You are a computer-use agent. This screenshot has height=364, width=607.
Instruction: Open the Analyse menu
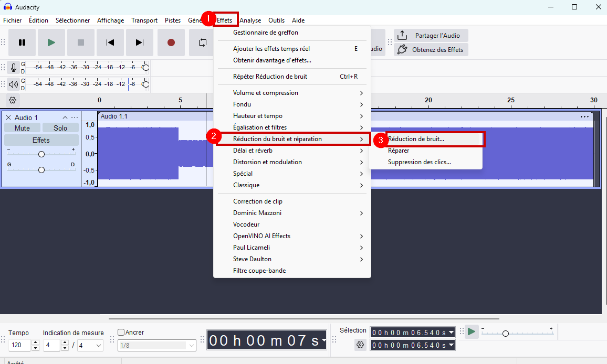pos(250,20)
